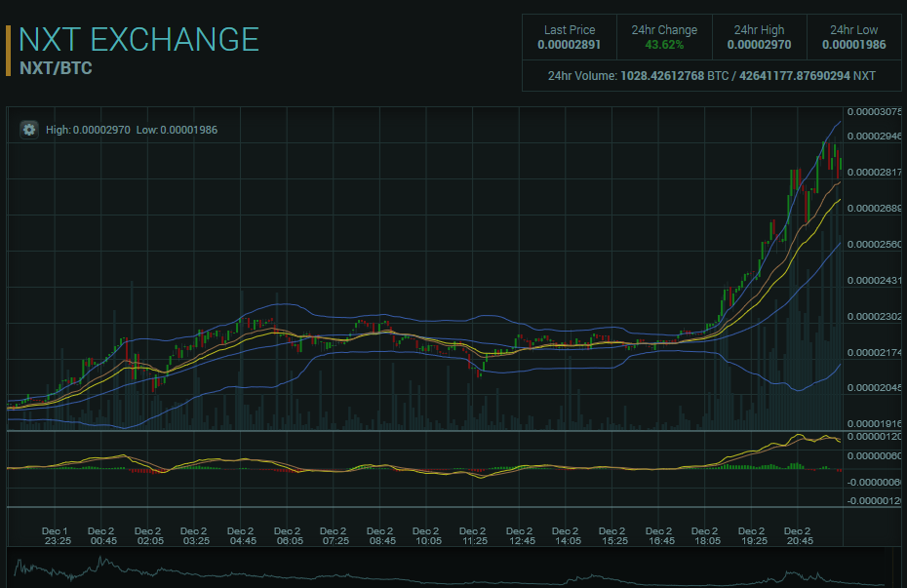Click the Dec 2 18:05 time label

[705, 535]
